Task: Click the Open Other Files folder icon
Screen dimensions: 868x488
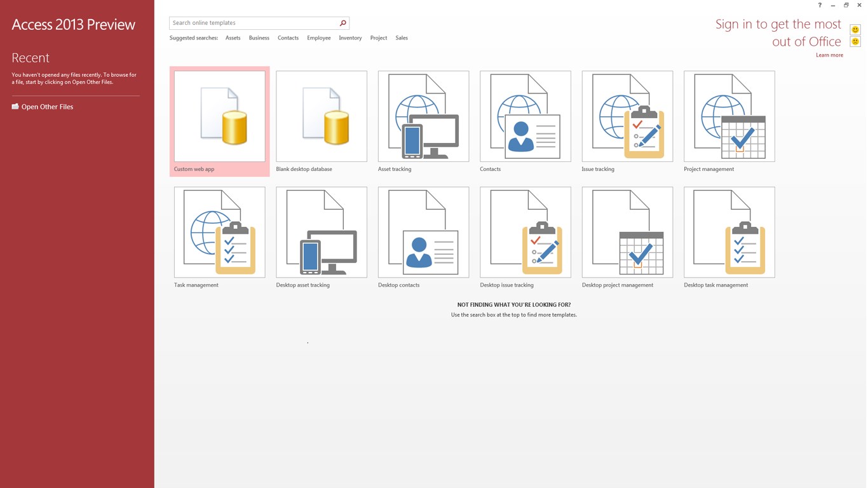Action: 15,106
